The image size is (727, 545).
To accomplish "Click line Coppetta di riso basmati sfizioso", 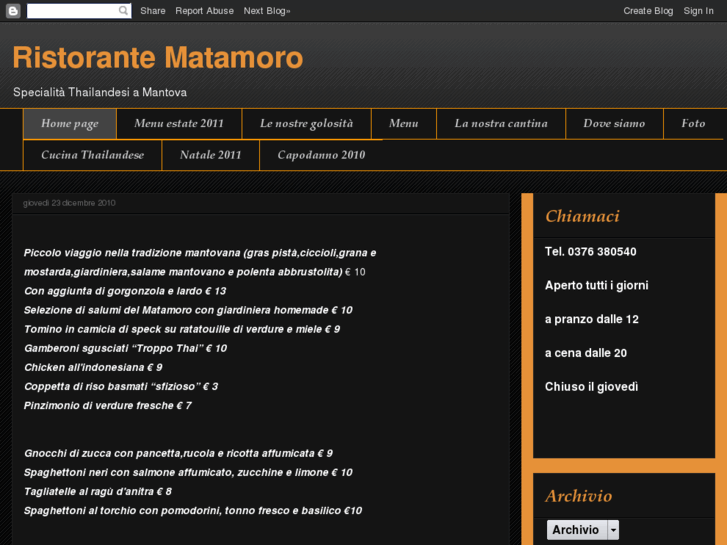I will click(121, 386).
